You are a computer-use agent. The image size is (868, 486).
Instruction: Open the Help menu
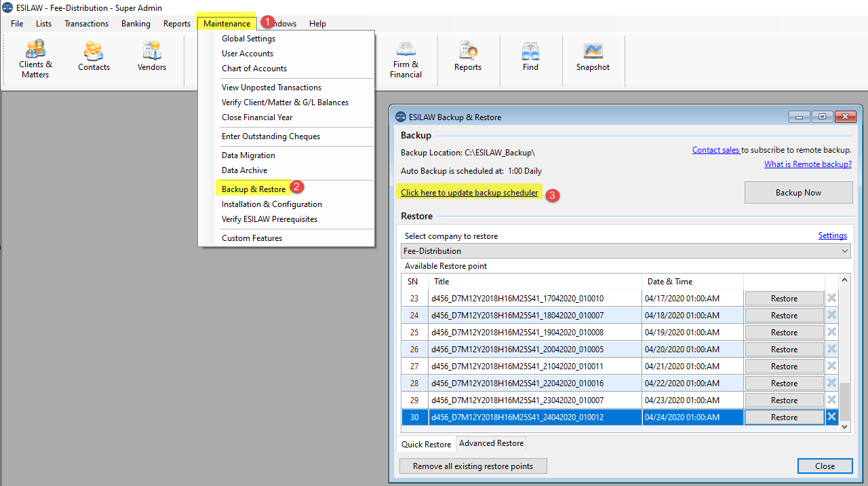pos(317,23)
